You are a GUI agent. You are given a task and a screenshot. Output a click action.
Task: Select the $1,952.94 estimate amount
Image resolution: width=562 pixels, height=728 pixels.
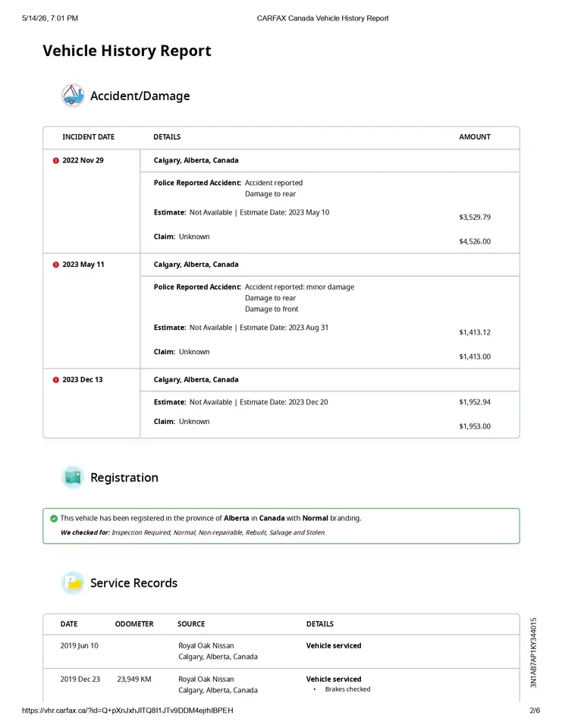point(475,402)
